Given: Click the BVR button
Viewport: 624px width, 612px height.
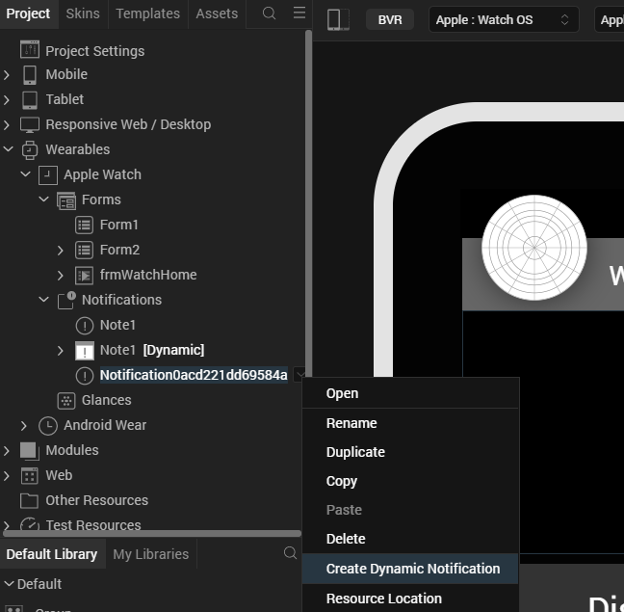Looking at the screenshot, I should tap(389, 20).
